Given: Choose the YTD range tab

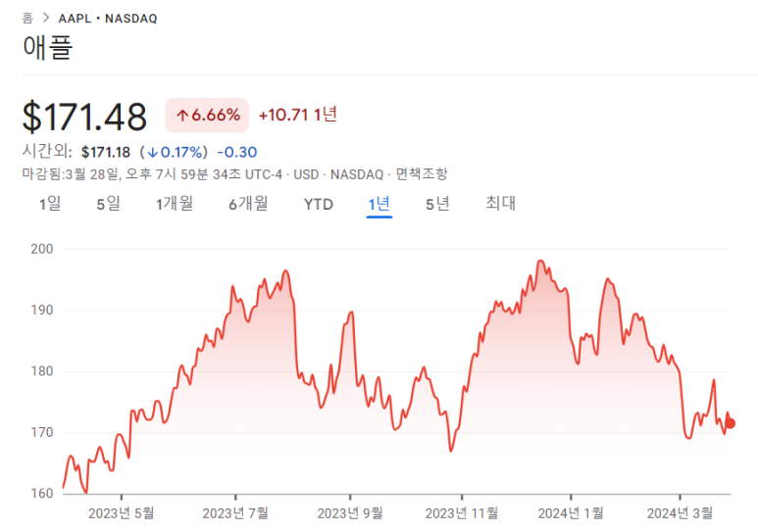Looking at the screenshot, I should click(x=319, y=205).
